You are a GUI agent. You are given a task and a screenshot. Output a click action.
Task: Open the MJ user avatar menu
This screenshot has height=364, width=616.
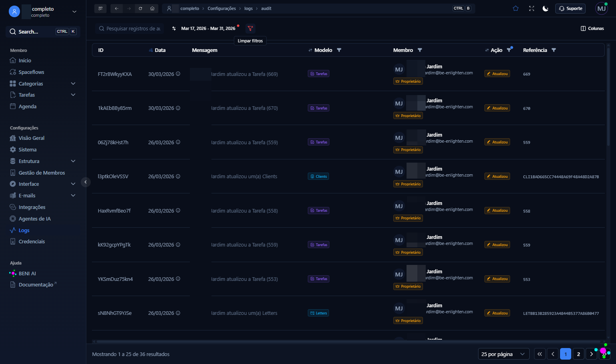tap(601, 8)
